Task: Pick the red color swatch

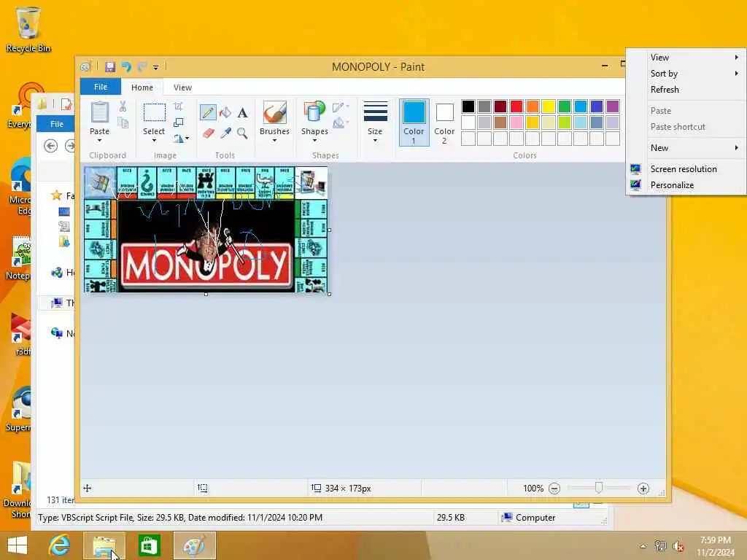Action: [516, 106]
